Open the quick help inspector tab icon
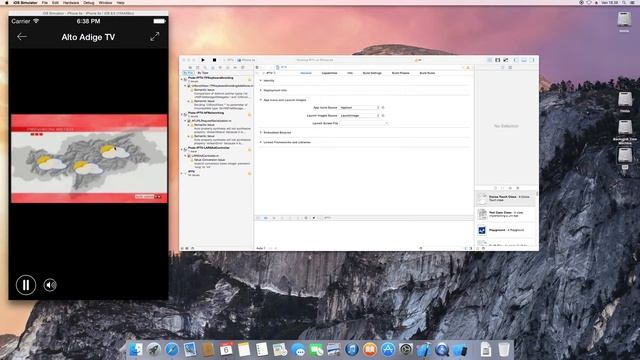 pos(510,67)
